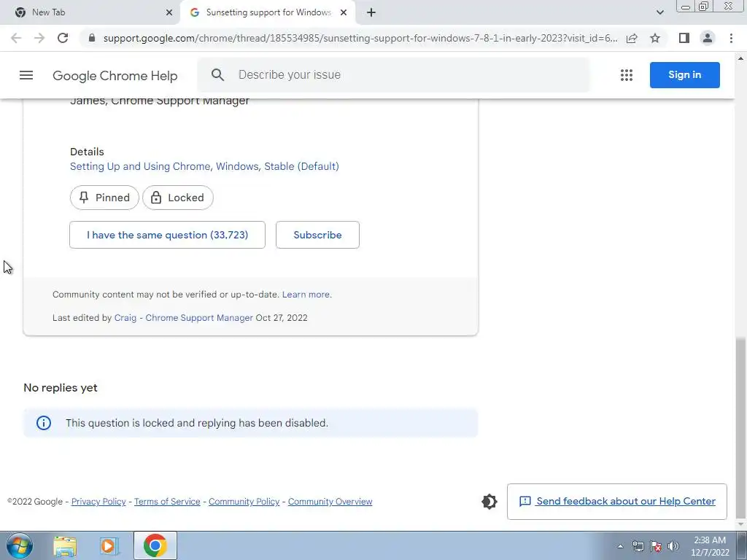747x560 pixels.
Task: Click the browser address bar URL
Action: point(360,38)
